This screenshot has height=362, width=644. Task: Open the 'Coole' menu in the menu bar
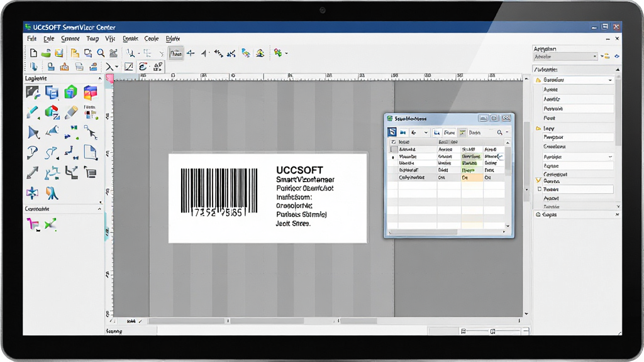(x=151, y=38)
